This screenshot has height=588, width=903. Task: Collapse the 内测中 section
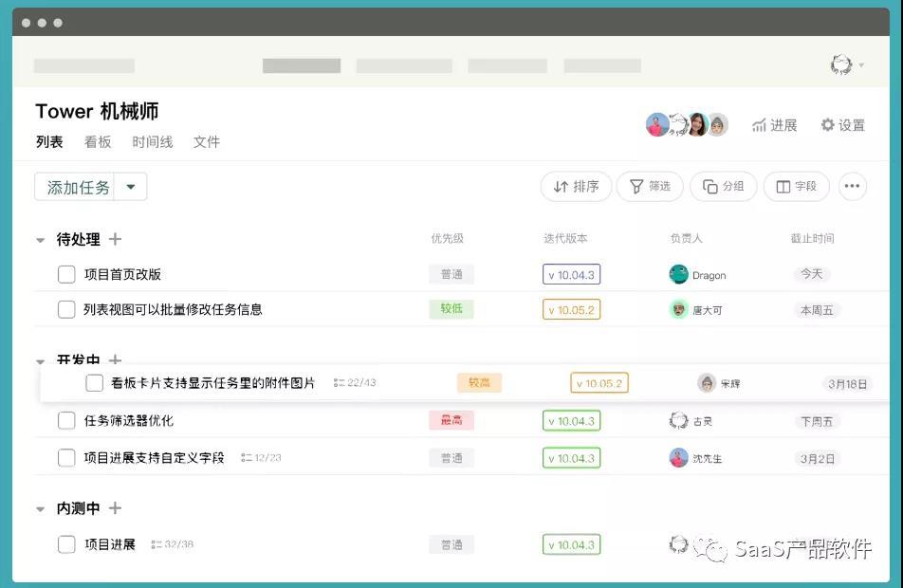39,508
